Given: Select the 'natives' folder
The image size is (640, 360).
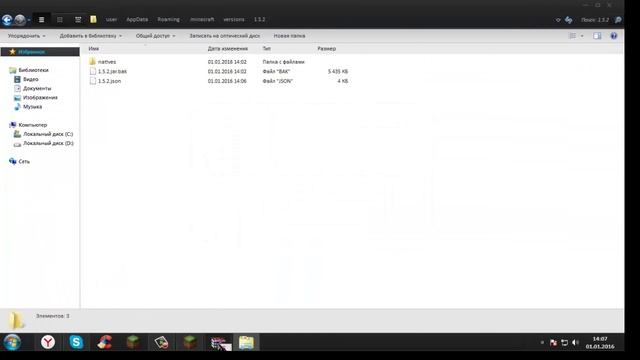Looking at the screenshot, I should 107,62.
